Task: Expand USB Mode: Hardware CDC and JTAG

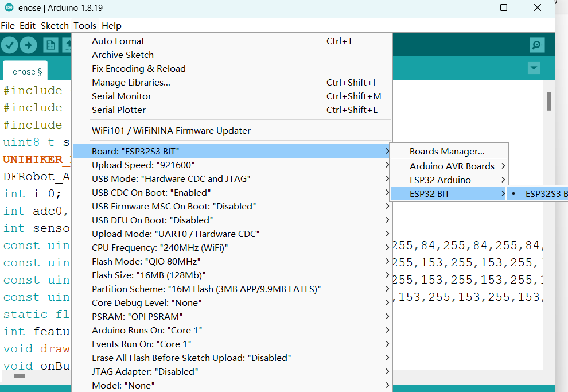Action: tap(232, 178)
